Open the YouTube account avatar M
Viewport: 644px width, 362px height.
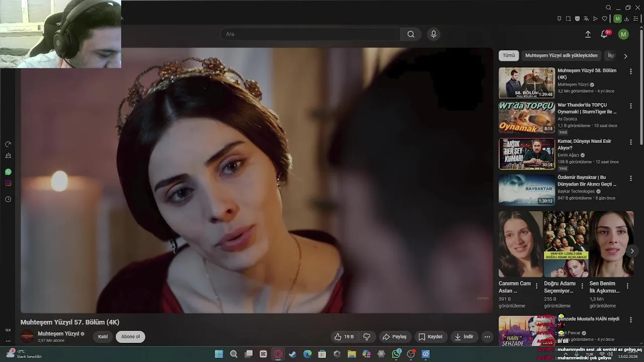pos(623,34)
